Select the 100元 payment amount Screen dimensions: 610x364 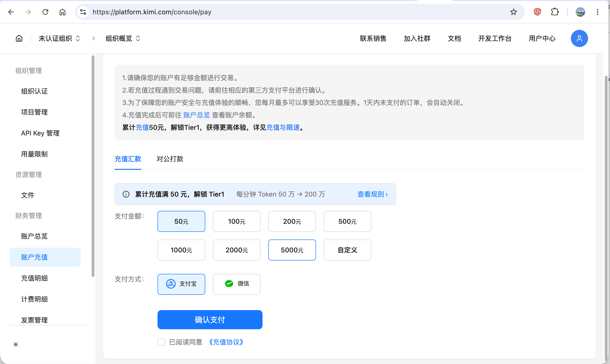pos(237,221)
